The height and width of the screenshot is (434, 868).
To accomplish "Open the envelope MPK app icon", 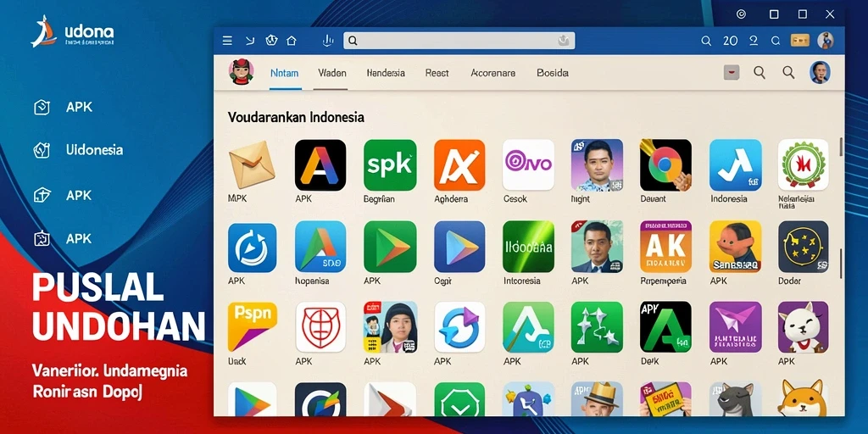I will (252, 165).
